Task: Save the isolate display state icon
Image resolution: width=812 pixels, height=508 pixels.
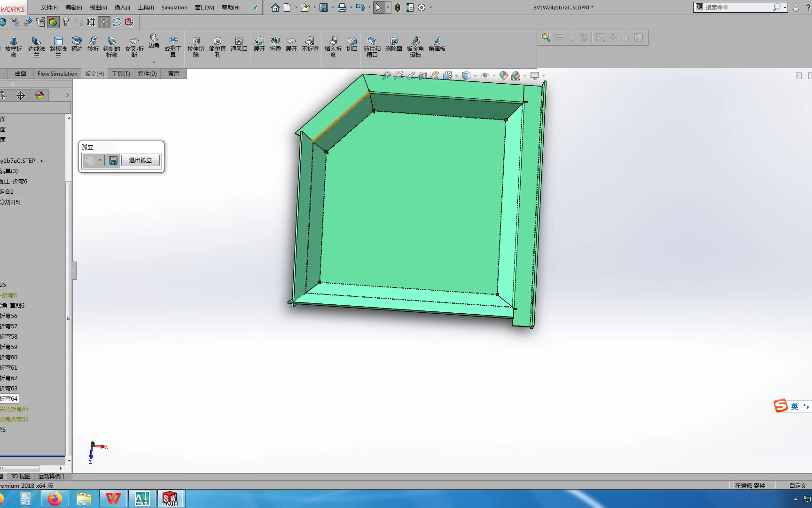Action: 113,160
